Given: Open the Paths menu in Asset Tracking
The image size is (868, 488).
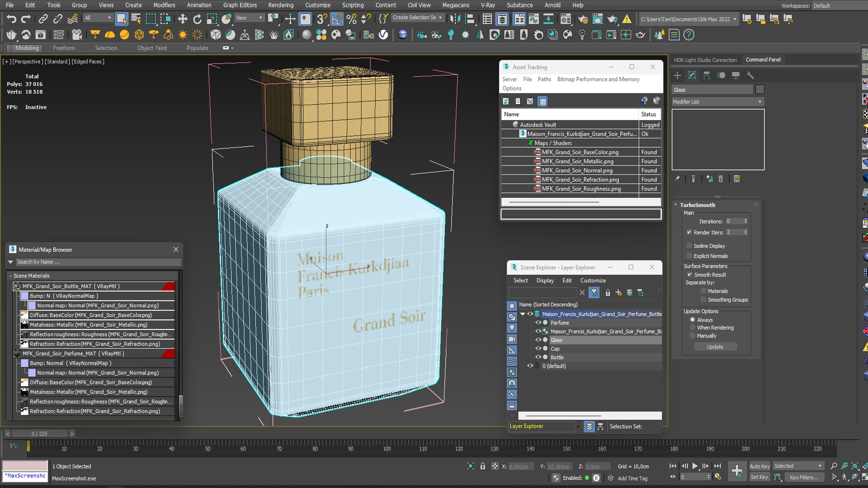Looking at the screenshot, I should pos(544,79).
